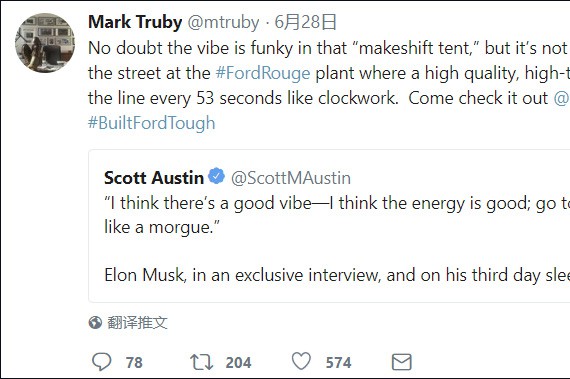View the 574 likes count
Image resolution: width=570 pixels, height=379 pixels.
338,363
